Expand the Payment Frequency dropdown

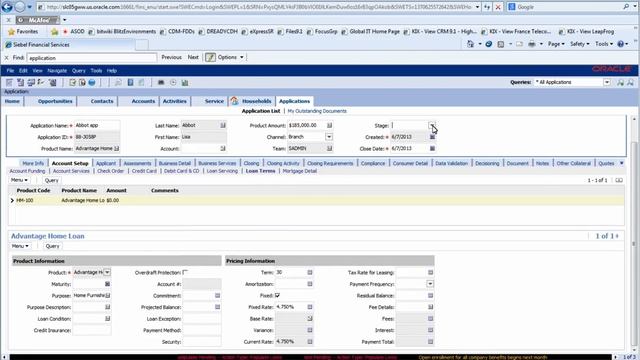pyautogui.click(x=430, y=284)
